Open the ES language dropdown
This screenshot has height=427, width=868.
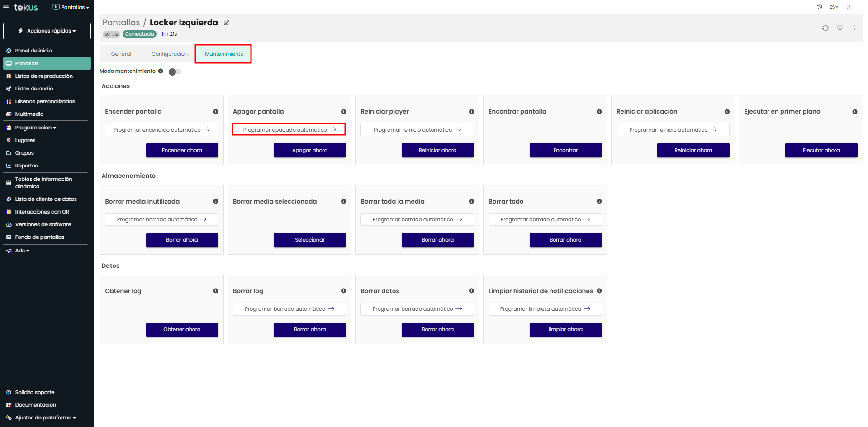[834, 7]
